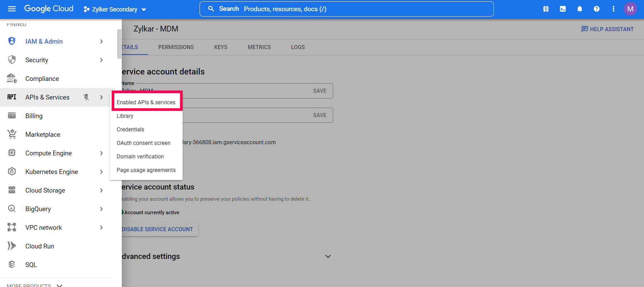Select Library from APIs submenu

coord(125,116)
